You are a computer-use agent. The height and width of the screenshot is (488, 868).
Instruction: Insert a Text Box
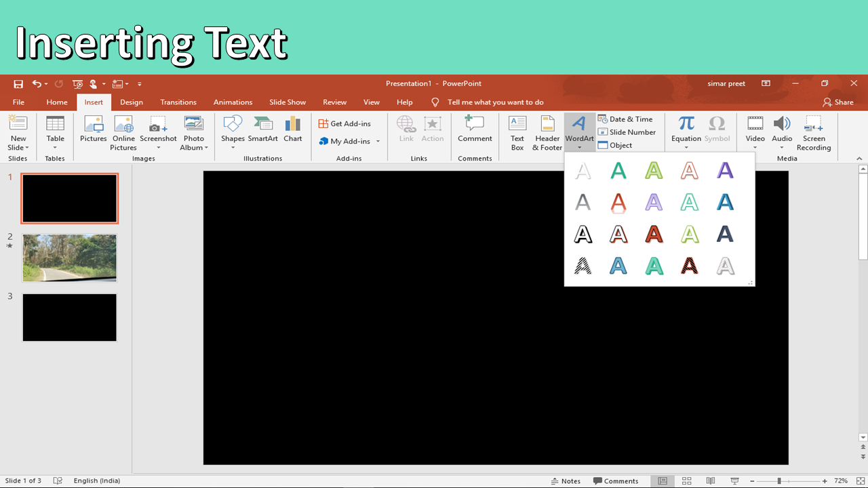tap(517, 133)
